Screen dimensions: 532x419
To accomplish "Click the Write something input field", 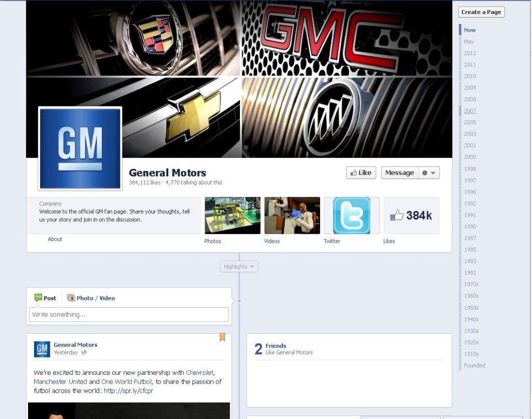I will [x=129, y=315].
